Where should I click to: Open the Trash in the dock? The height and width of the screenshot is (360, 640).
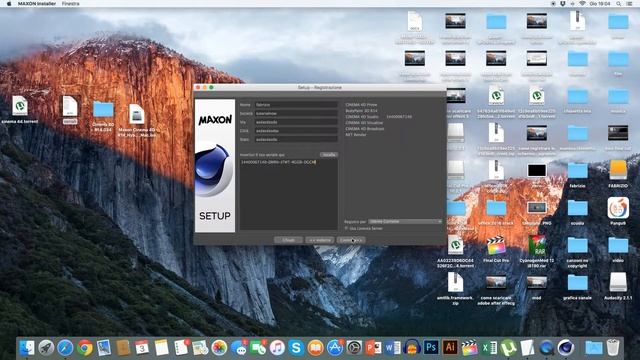[x=613, y=348]
